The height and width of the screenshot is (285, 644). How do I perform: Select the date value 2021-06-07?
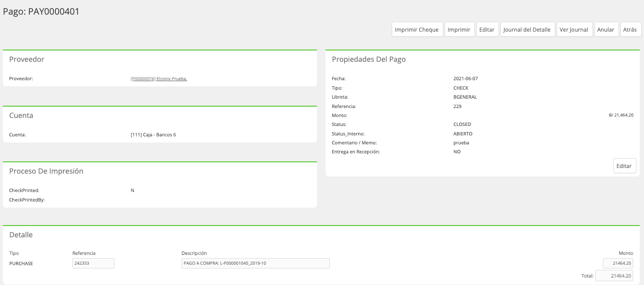pos(465,79)
